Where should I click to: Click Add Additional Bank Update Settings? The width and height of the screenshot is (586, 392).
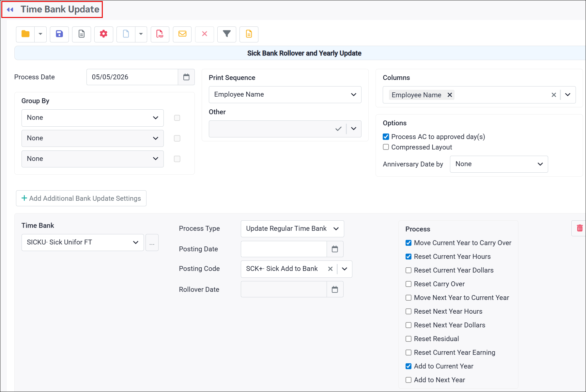coord(81,198)
